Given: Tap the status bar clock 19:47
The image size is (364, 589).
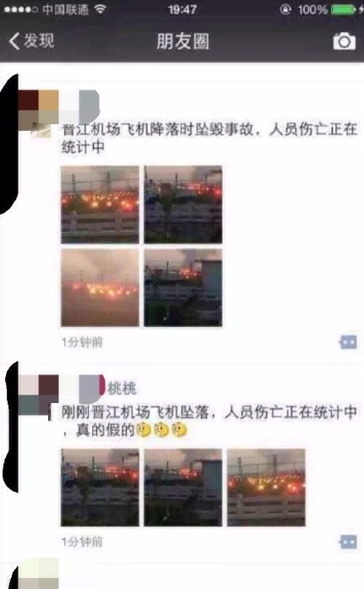Looking at the screenshot, I should tap(182, 9).
